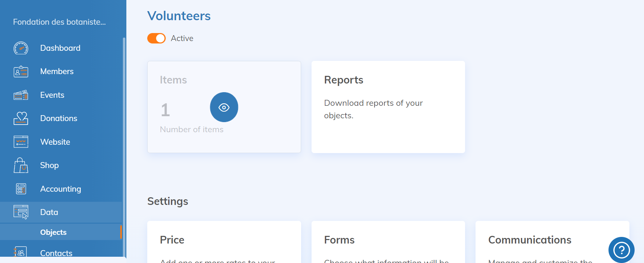
Task: Open the help question mark button
Action: 621,250
